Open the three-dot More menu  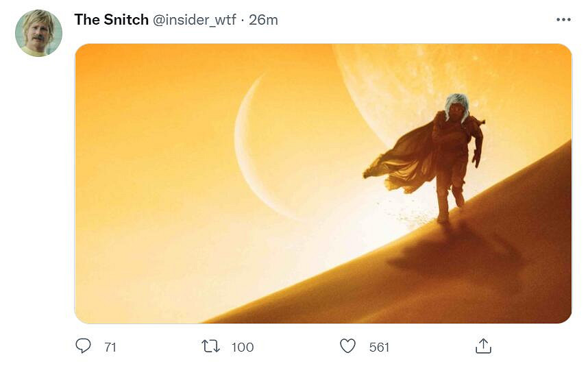click(563, 20)
